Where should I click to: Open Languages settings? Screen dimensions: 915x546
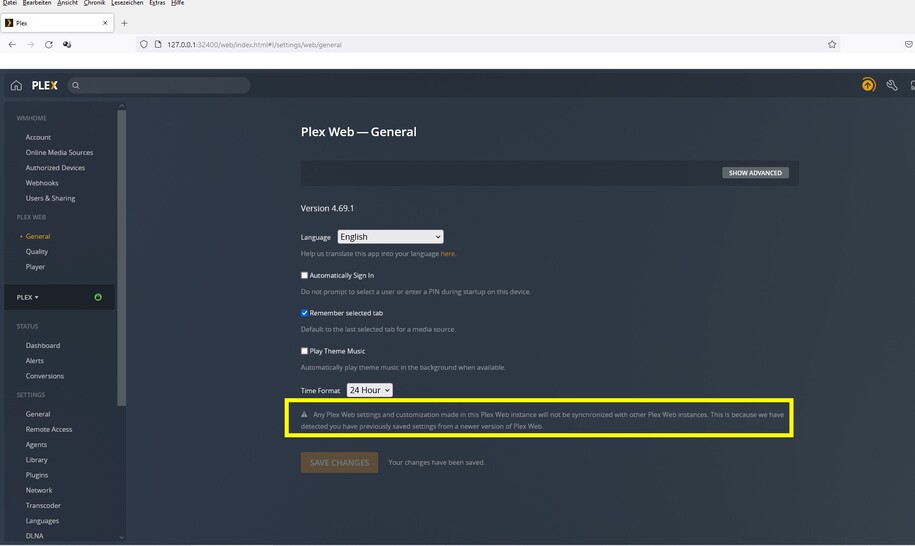[42, 520]
